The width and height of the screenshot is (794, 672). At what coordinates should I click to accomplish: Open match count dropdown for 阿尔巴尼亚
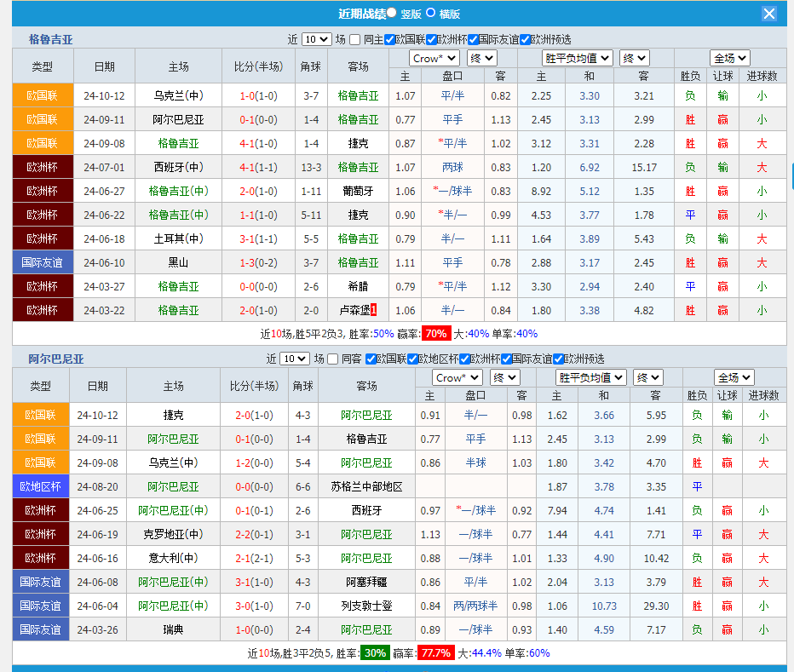pyautogui.click(x=295, y=359)
